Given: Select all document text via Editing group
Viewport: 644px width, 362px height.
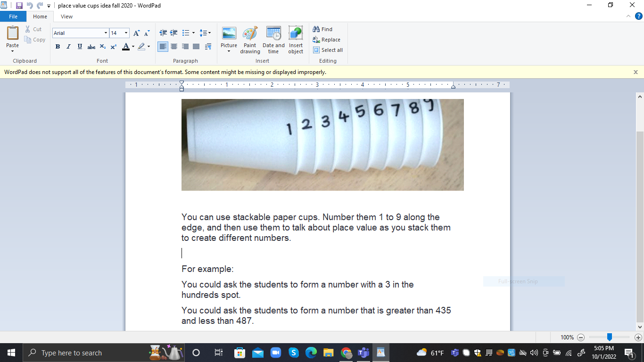Looking at the screenshot, I should click(328, 50).
